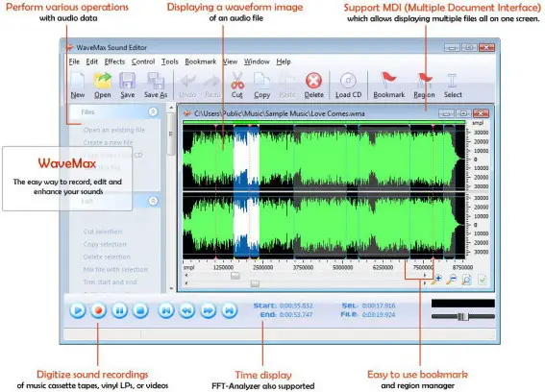Collapse the Edit panel section
The width and height of the screenshot is (545, 392).
coord(153,201)
